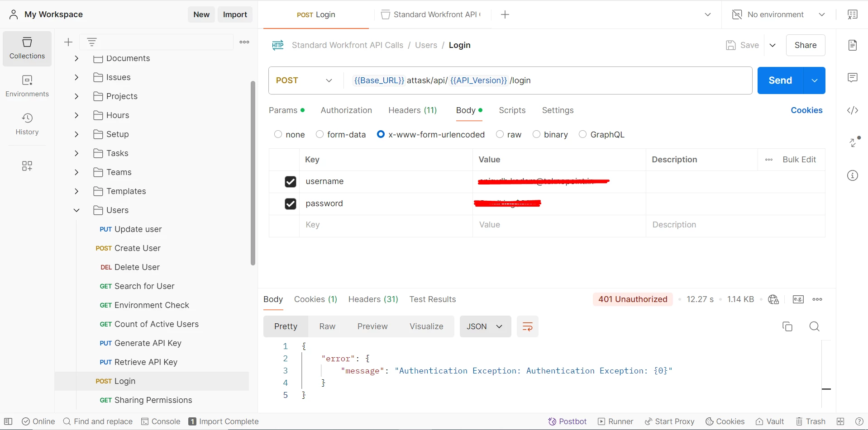Toggle line wrap in response body
Image resolution: width=868 pixels, height=430 pixels.
528,326
